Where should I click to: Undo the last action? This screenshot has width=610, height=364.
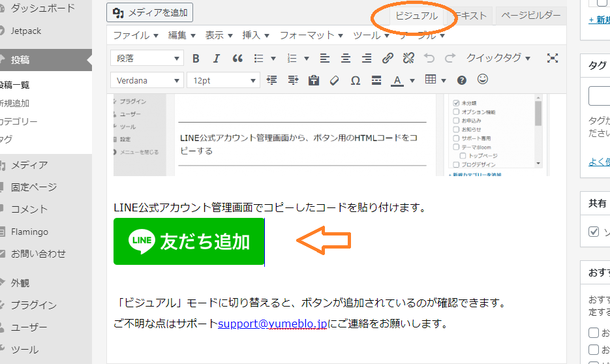(429, 58)
